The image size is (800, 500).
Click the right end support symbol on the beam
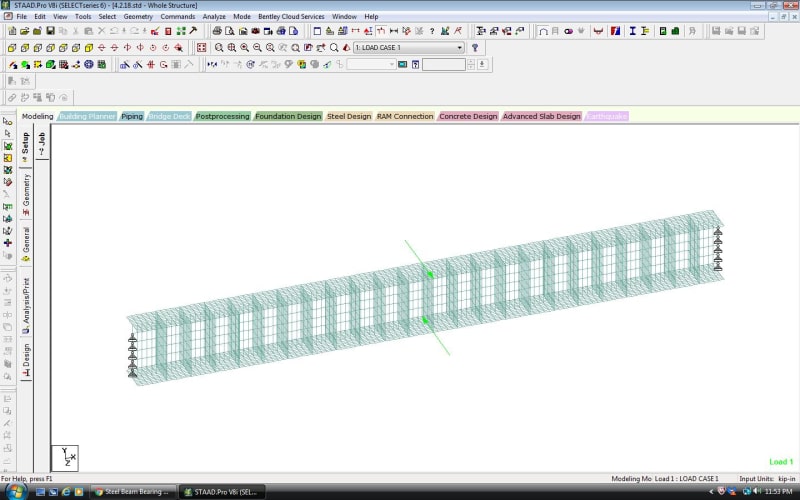click(x=717, y=249)
